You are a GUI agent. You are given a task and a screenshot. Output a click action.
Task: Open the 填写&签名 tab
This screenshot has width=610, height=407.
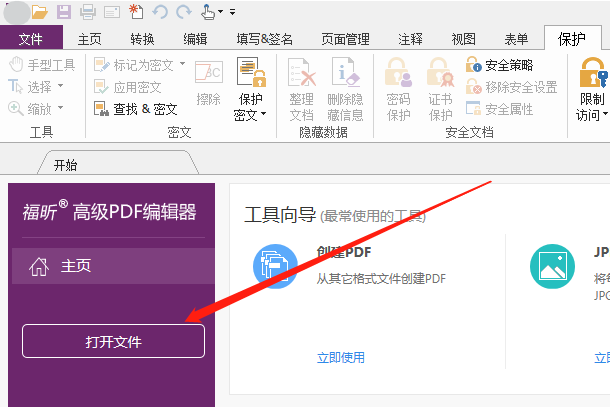[265, 39]
